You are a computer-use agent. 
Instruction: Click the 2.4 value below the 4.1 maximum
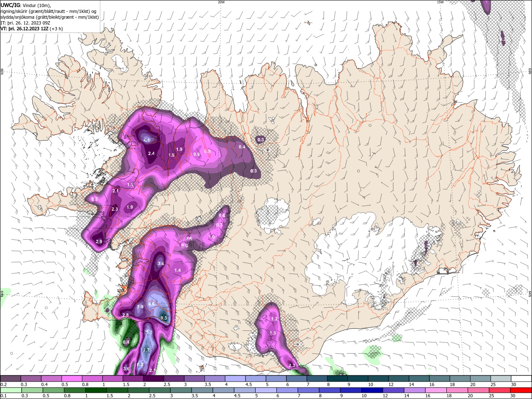pos(151,153)
